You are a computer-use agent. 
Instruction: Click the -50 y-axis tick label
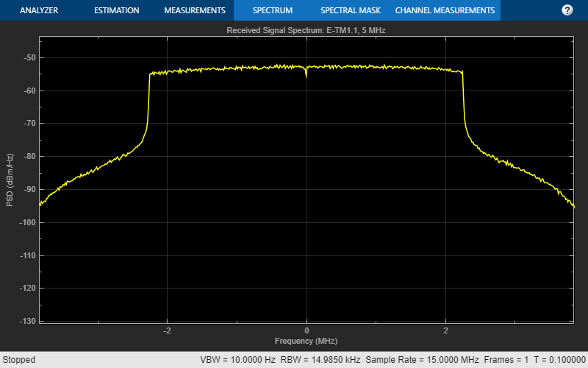pos(29,58)
